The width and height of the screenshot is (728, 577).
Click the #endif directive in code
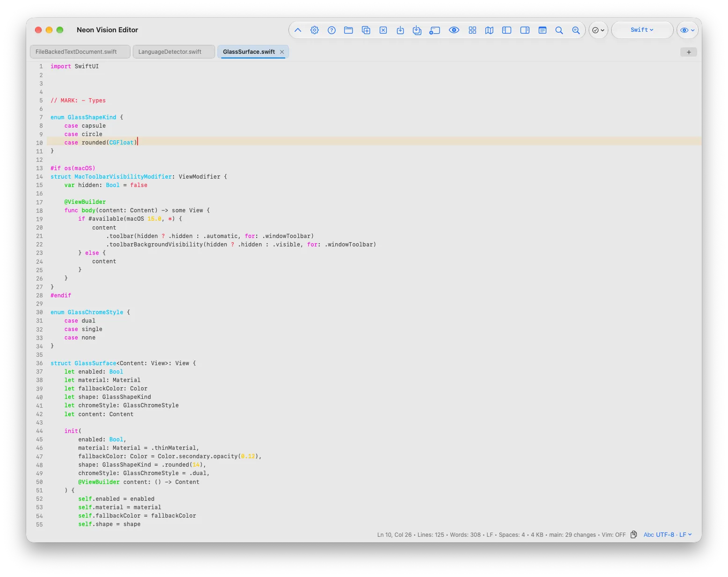click(x=61, y=296)
